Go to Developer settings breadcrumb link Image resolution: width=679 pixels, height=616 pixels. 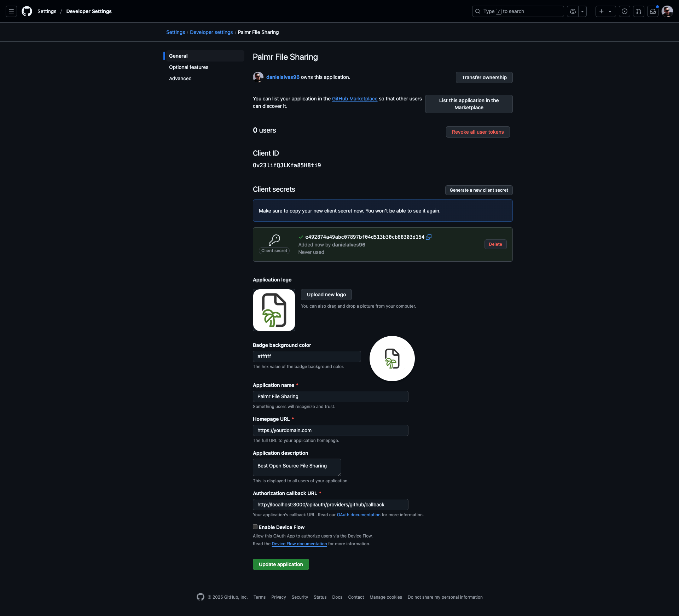(211, 32)
